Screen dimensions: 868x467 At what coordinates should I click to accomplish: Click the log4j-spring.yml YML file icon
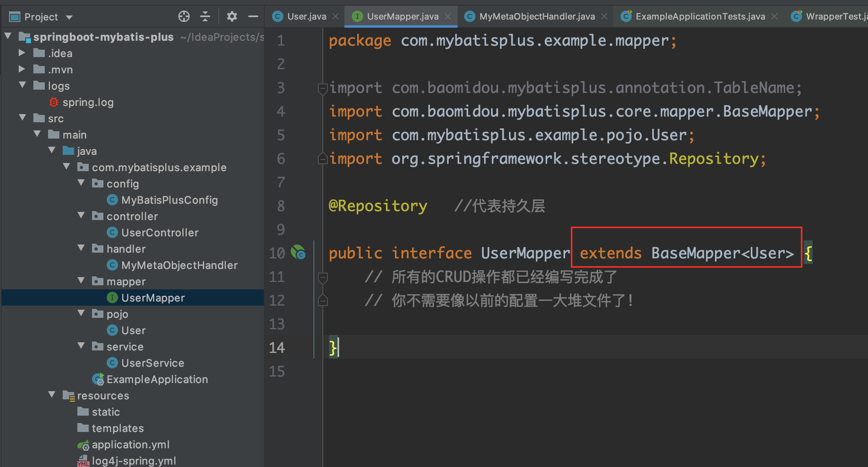[83, 461]
